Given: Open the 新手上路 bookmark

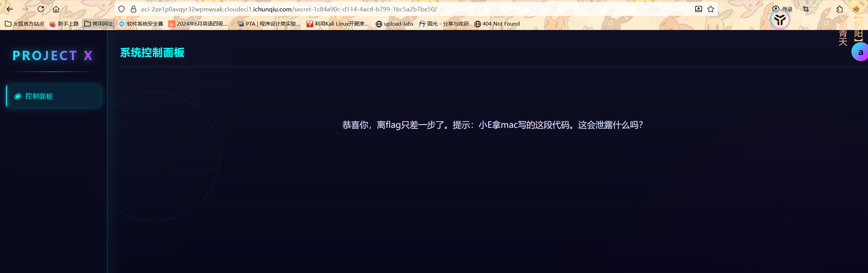Looking at the screenshot, I should click(64, 24).
